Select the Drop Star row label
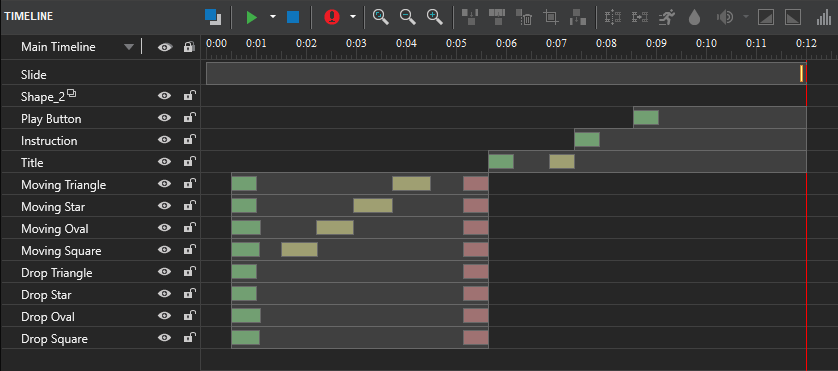This screenshot has width=838, height=371. pyautogui.click(x=46, y=295)
